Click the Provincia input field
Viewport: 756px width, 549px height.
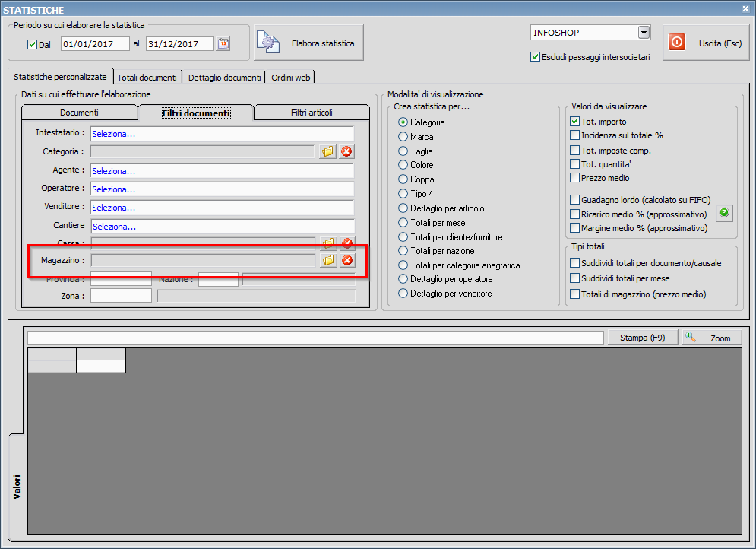[x=121, y=279]
